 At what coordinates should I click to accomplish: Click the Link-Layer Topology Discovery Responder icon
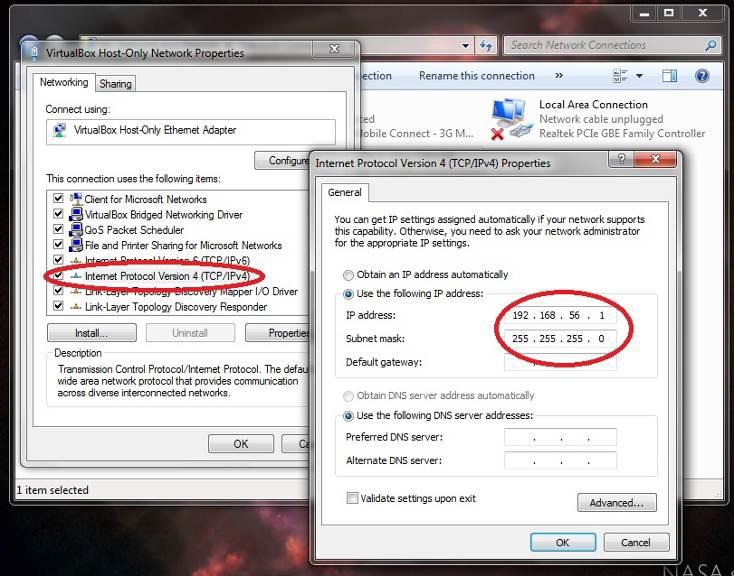(76, 307)
